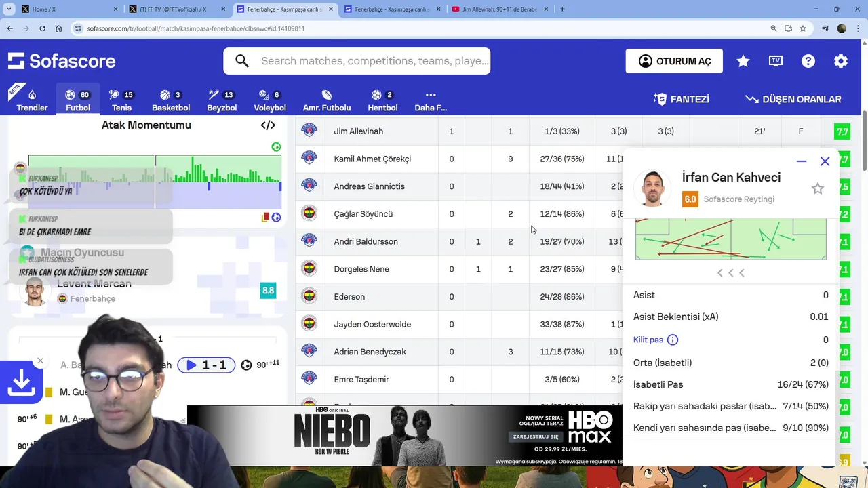Viewport: 868px width, 488px height.
Task: Select Jayden Oosterwolde row name
Action: pyautogui.click(x=372, y=324)
